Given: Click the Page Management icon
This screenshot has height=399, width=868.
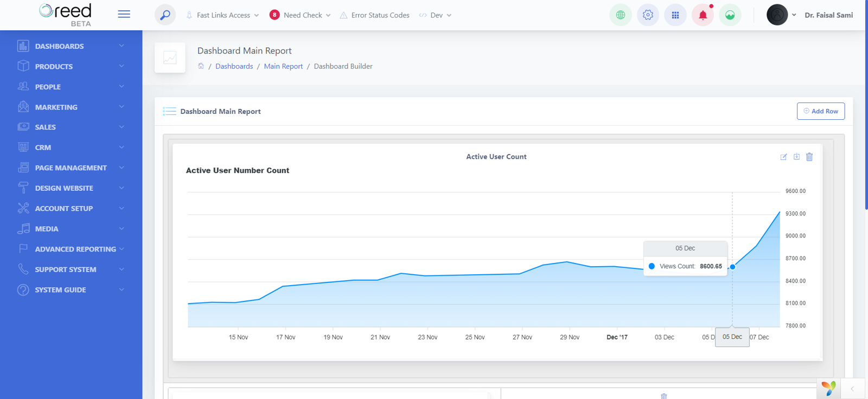Looking at the screenshot, I should coord(23,168).
